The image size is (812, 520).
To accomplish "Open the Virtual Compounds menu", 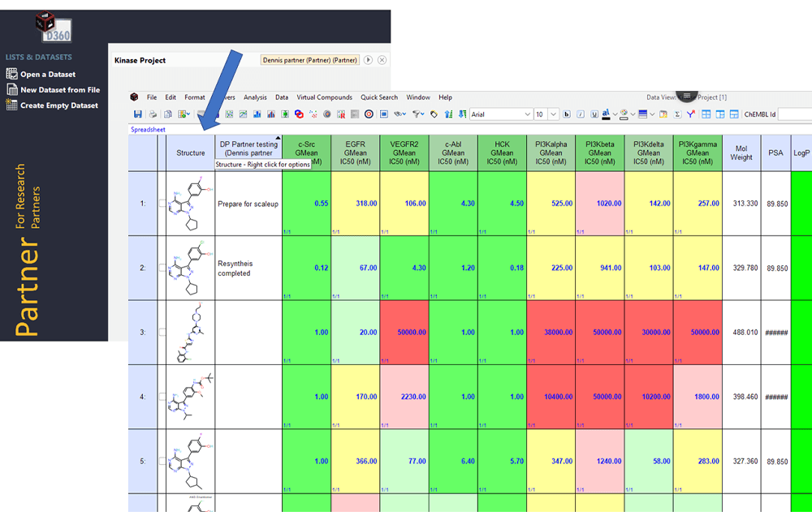I will [x=324, y=97].
